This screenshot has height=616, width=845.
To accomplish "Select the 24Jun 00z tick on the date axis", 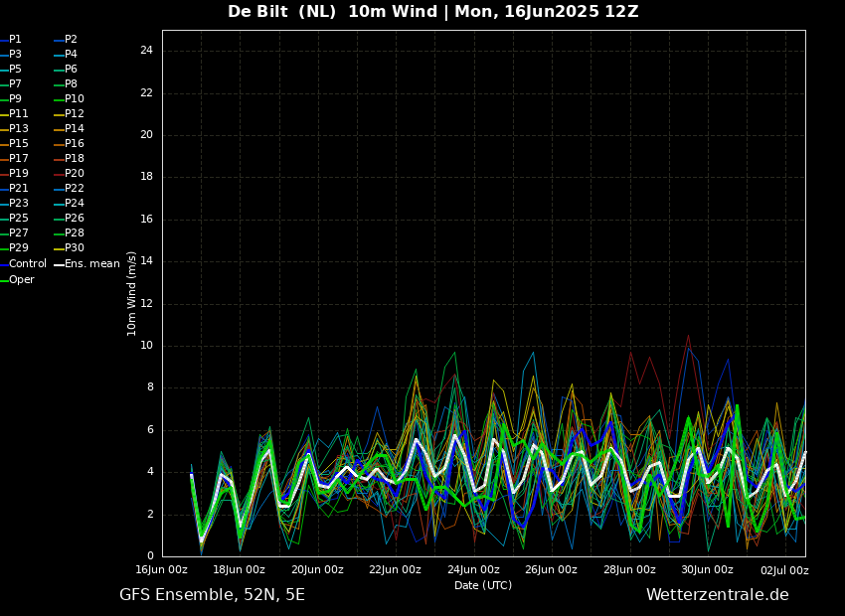I will point(473,570).
